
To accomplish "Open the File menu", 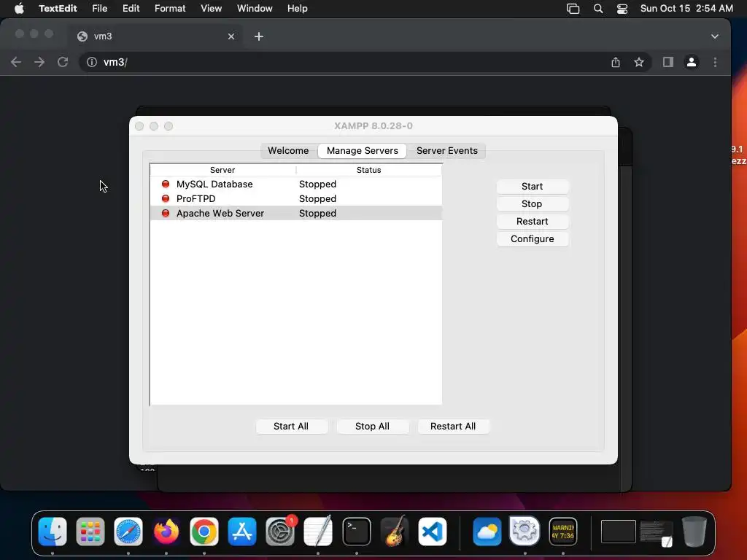I will pyautogui.click(x=99, y=9).
